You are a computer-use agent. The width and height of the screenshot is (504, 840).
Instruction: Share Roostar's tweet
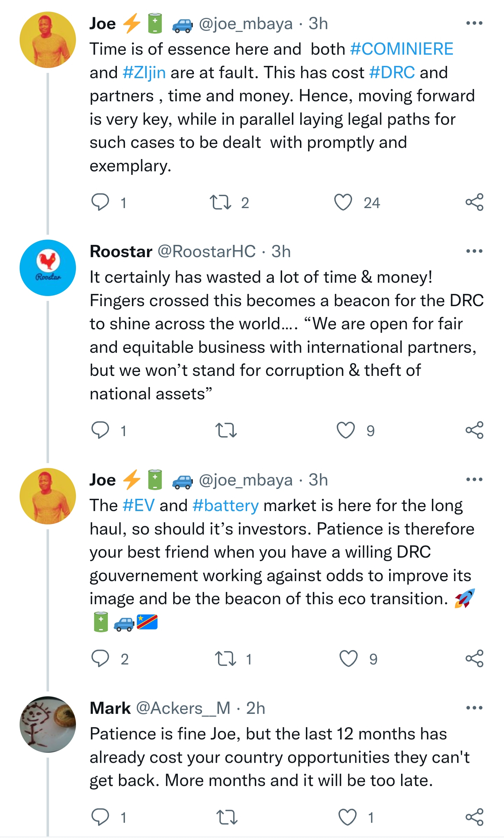click(474, 430)
